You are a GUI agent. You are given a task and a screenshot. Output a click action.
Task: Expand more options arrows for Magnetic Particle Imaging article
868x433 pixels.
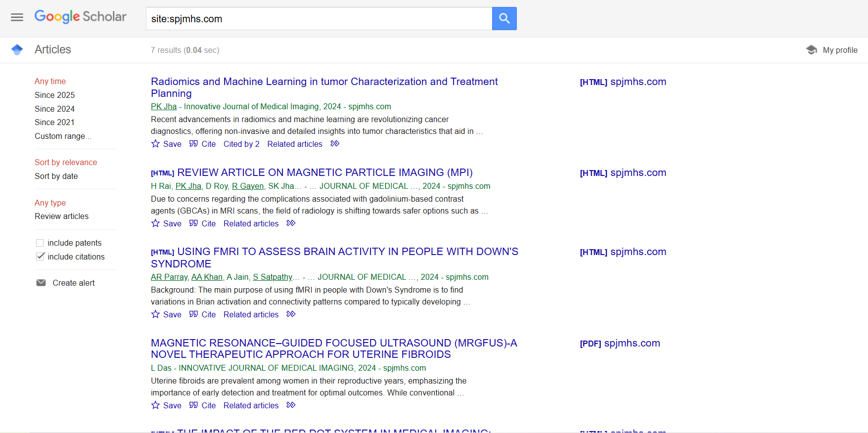(x=291, y=223)
